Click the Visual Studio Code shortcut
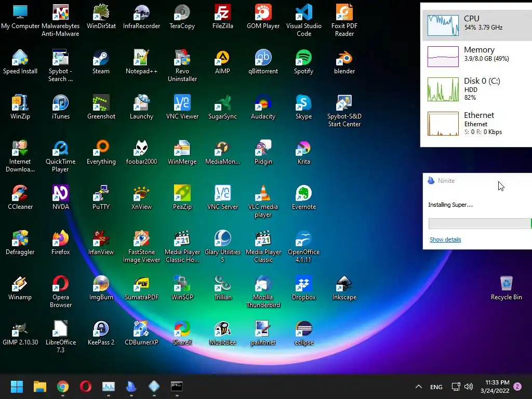Screen dimensions: 532x399 [x=303, y=20]
